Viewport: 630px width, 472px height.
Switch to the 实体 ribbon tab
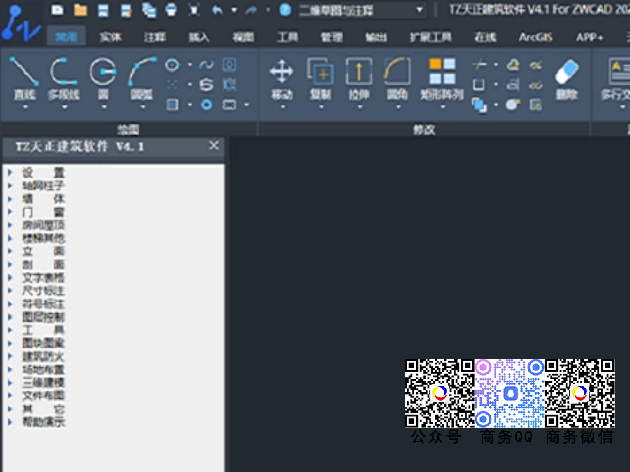(x=110, y=37)
